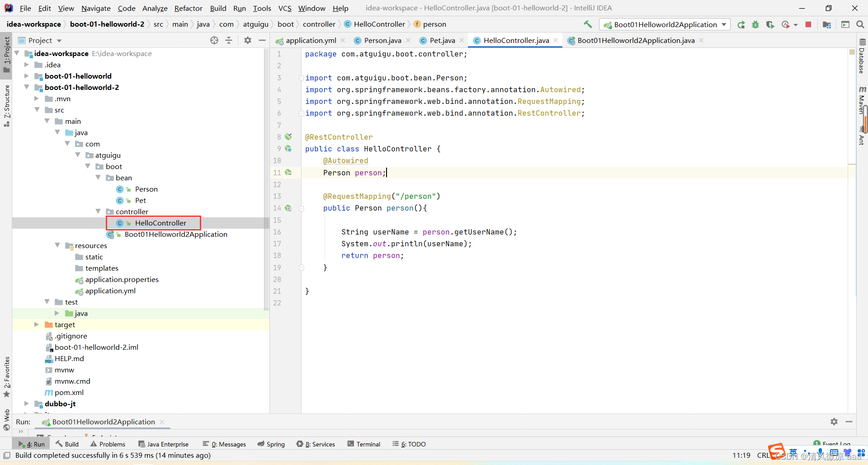This screenshot has width=868, height=465.
Task: Run with coverage icon in toolbar
Action: point(770,24)
